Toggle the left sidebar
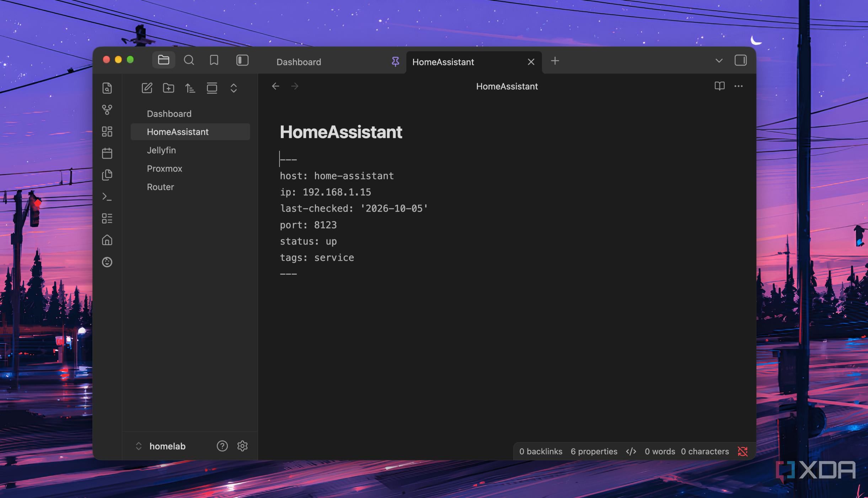Image resolution: width=868 pixels, height=498 pixels. pyautogui.click(x=242, y=60)
